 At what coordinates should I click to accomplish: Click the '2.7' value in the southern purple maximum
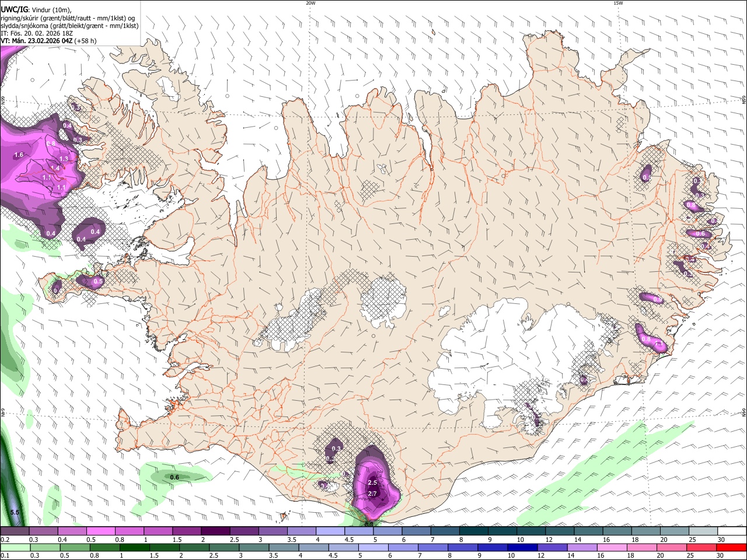click(x=372, y=494)
